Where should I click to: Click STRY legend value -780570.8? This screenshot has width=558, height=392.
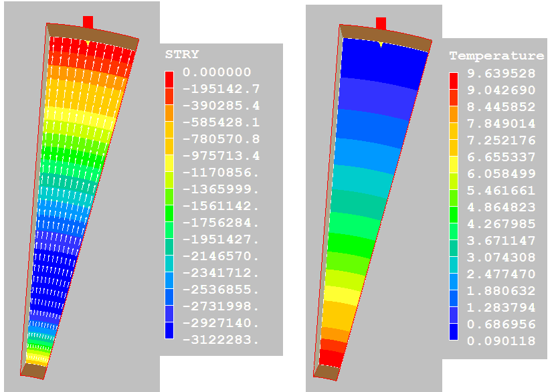pyautogui.click(x=221, y=139)
